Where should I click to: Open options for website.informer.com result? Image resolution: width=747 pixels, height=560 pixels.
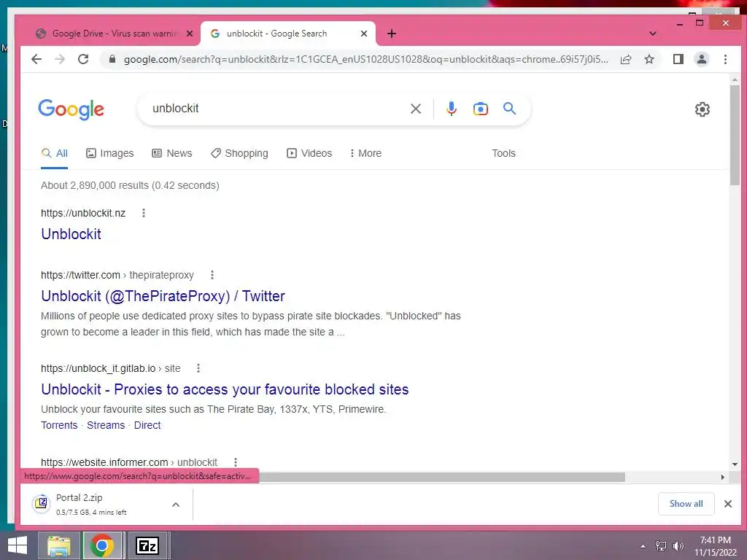point(236,462)
